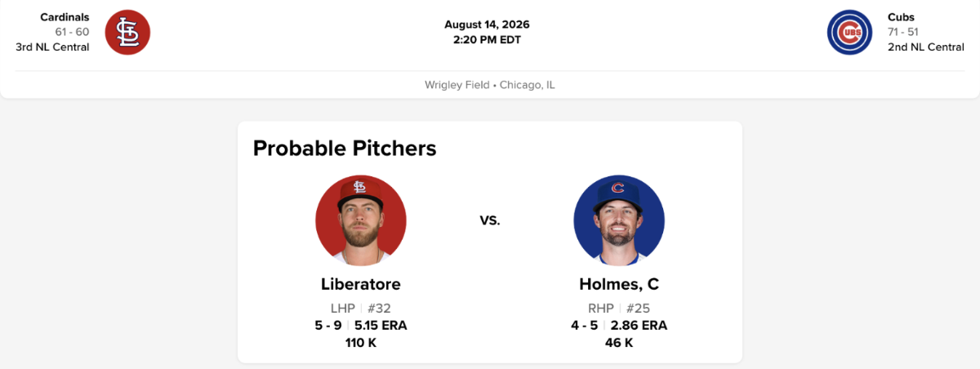Screen dimensions: 980x369
Task: Click Holmes's 46 K strikeout total
Action: (619, 343)
